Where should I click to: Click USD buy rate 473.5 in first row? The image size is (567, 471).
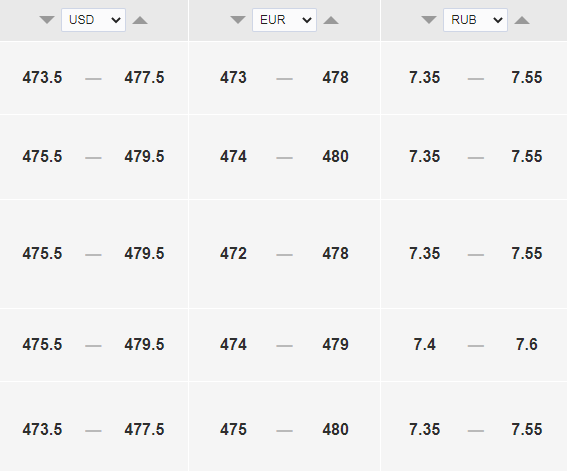[42, 77]
